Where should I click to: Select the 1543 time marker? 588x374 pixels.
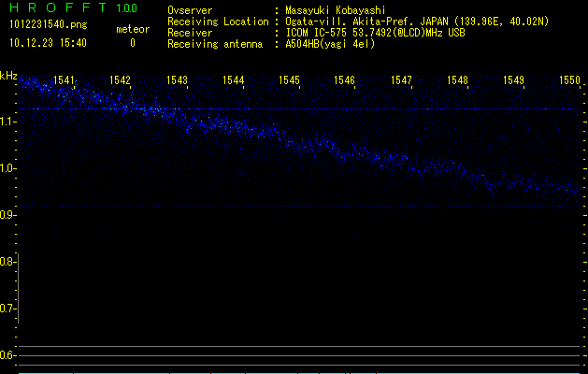click(177, 81)
